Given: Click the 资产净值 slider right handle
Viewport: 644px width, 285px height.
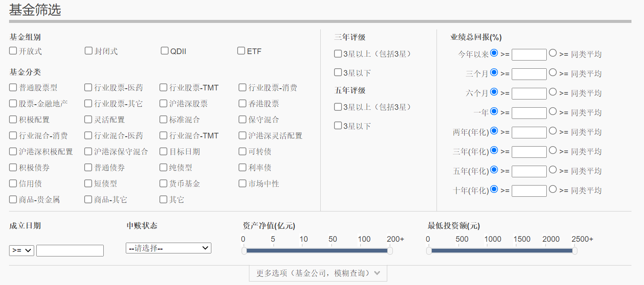Looking at the screenshot, I should coord(390,251).
